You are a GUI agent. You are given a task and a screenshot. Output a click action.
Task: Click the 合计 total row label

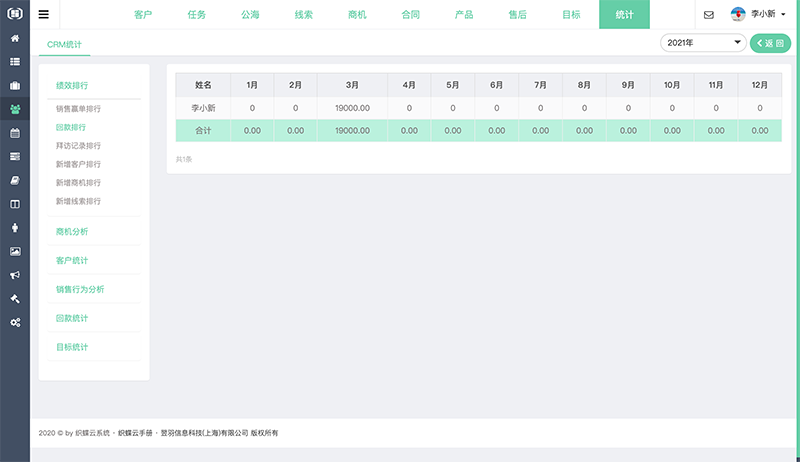tap(203, 131)
